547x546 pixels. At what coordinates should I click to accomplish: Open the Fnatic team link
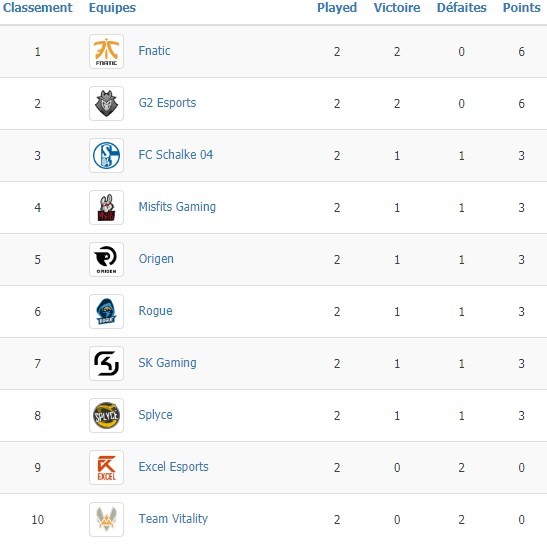(155, 51)
